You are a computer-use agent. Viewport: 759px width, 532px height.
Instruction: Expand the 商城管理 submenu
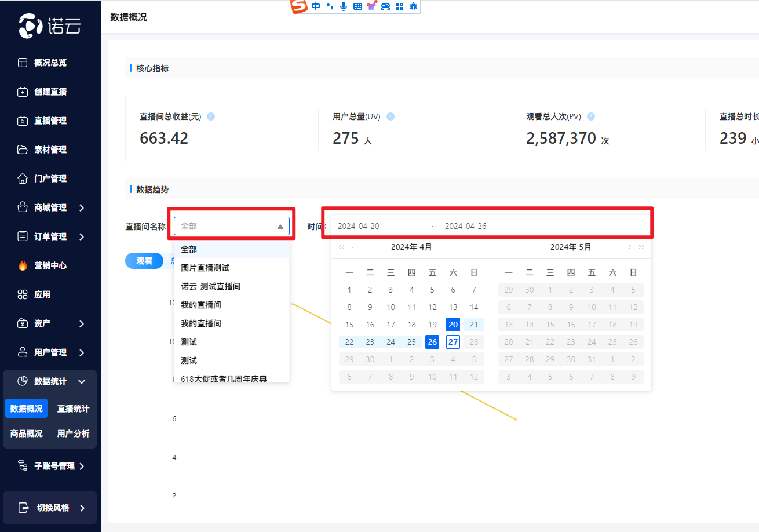[x=82, y=207]
